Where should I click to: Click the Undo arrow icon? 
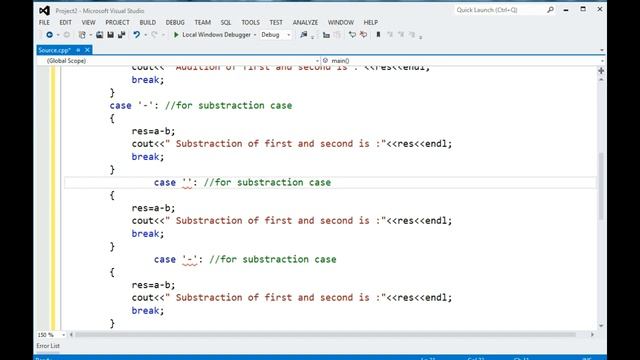click(136, 35)
